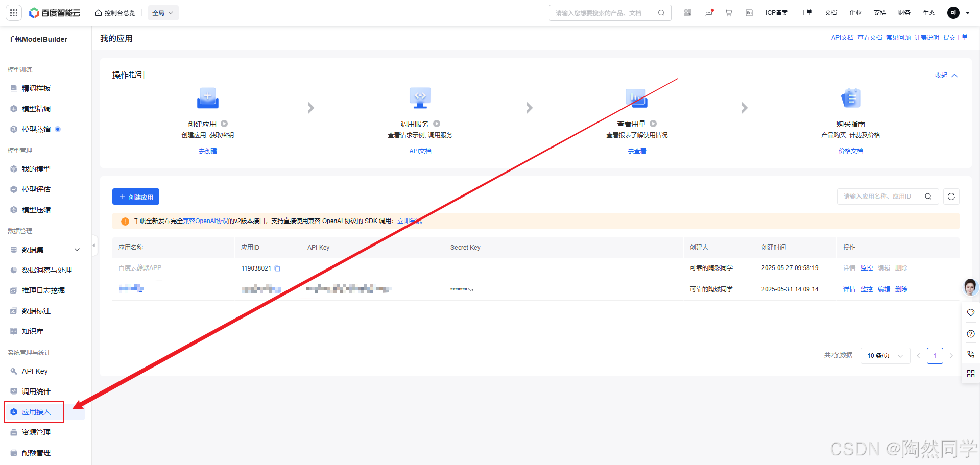
Task: Open the API文档 link under 调用服务
Action: click(420, 151)
